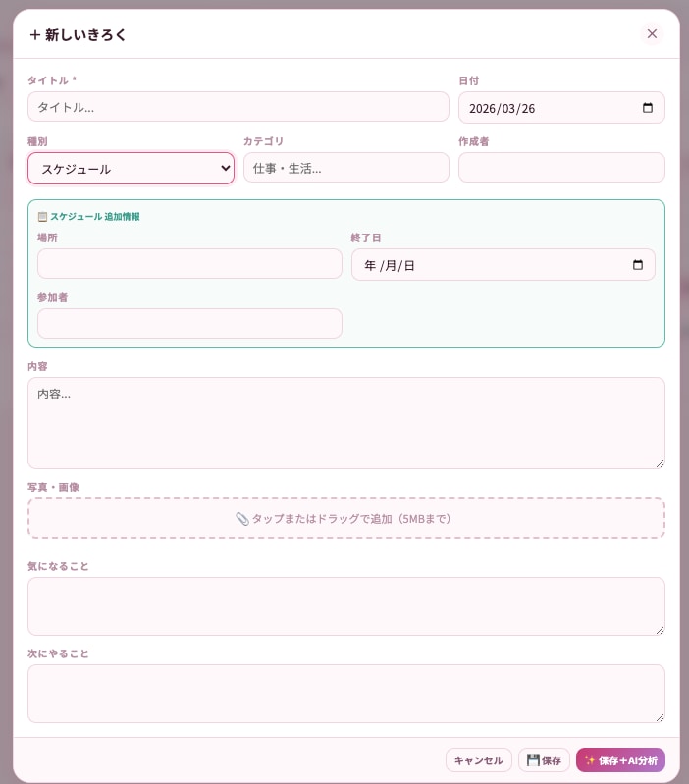Click the 気になること textarea resize handle
The height and width of the screenshot is (784, 689).
coord(660,631)
